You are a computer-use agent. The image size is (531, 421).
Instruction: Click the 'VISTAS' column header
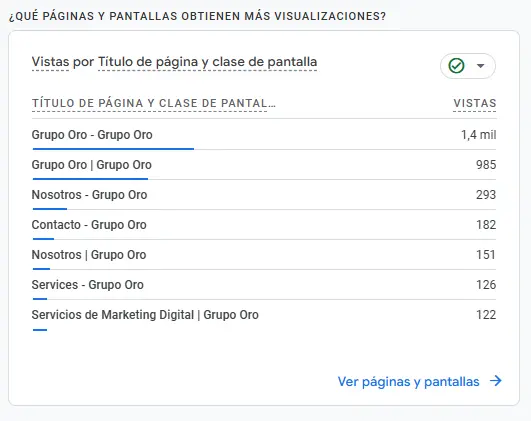point(475,103)
